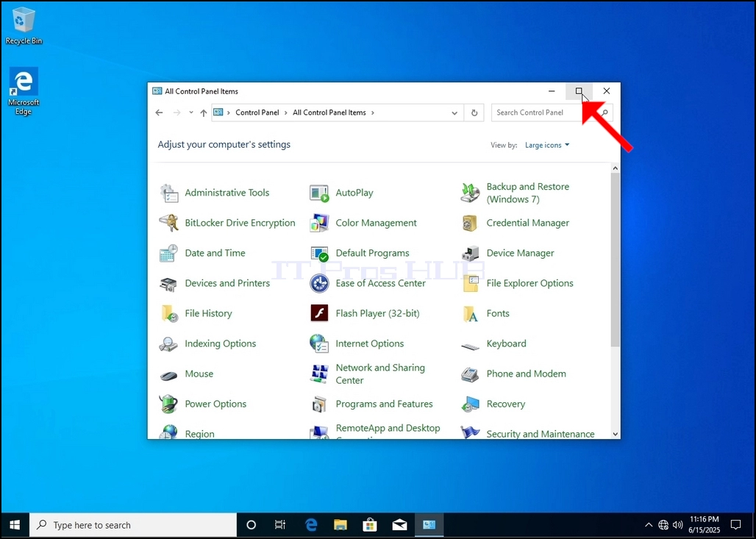Click the 'Type here to search' taskbar box
Screen dimensions: 756x539
tap(133, 525)
